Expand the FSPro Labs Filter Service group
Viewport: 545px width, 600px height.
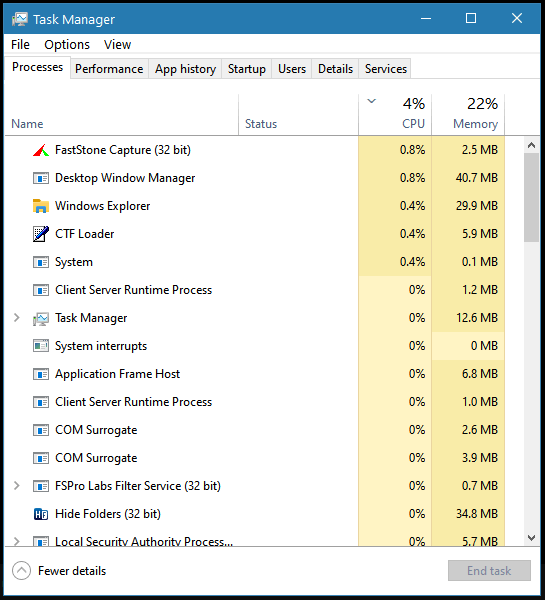(x=16, y=486)
